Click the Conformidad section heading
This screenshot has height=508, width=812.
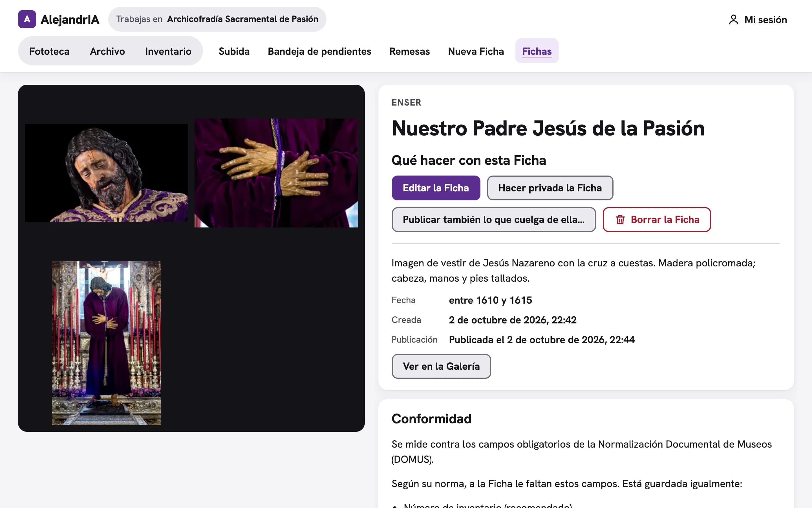(431, 419)
